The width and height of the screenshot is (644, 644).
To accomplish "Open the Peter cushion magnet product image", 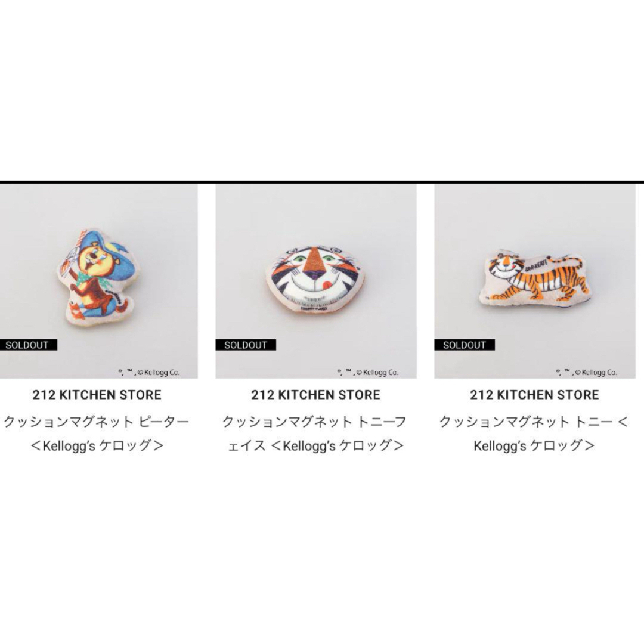I will pos(98,281).
